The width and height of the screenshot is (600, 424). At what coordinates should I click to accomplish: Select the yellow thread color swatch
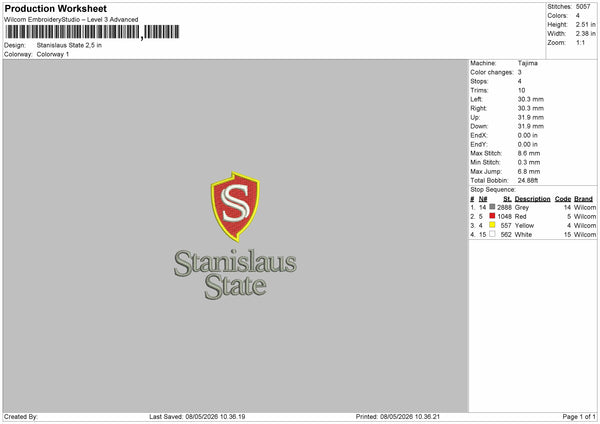(x=492, y=225)
